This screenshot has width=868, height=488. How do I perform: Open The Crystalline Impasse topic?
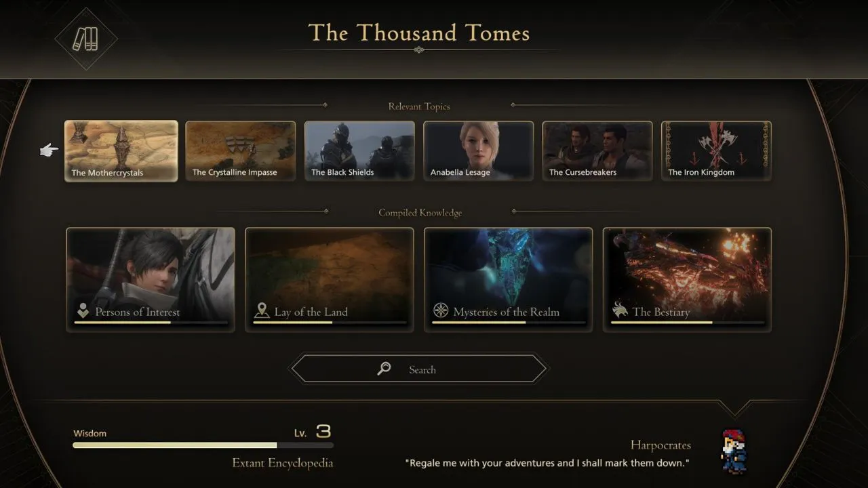[241, 151]
